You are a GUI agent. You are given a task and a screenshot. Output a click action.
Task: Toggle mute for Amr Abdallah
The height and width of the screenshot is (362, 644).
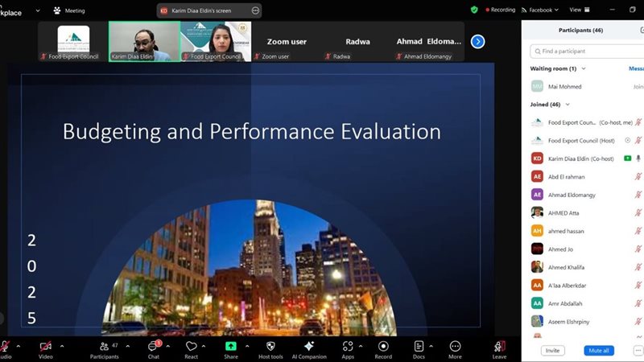(638, 303)
